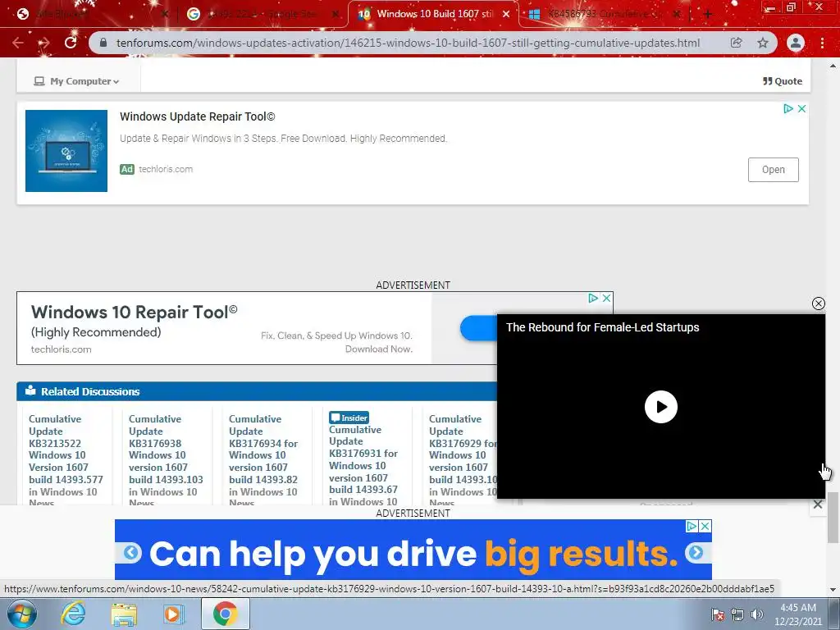Open Action Center flag tray icon

pyautogui.click(x=717, y=614)
